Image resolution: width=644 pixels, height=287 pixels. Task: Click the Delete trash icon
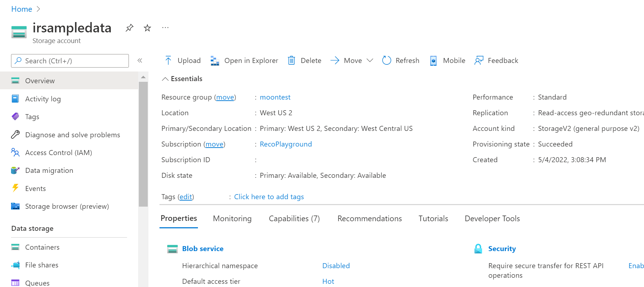coord(292,60)
